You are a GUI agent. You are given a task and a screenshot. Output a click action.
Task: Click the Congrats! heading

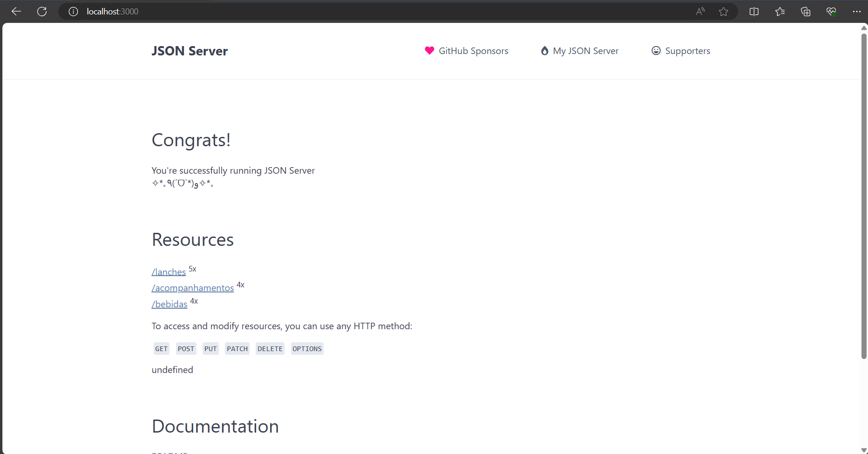(x=191, y=140)
